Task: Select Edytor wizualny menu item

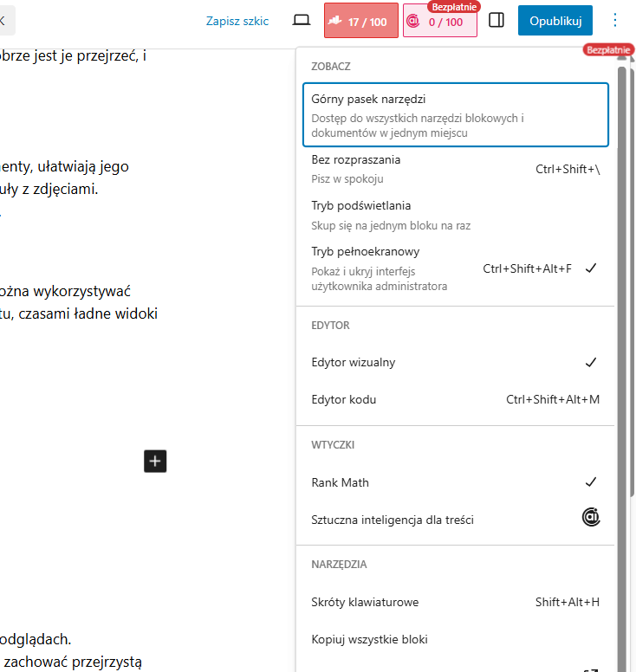Action: pyautogui.click(x=455, y=362)
